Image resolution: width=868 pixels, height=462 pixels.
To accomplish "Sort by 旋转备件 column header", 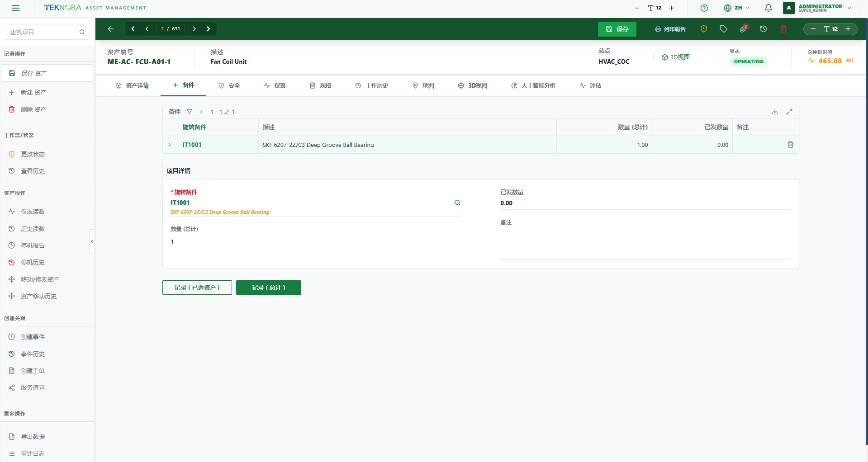I will pyautogui.click(x=194, y=127).
